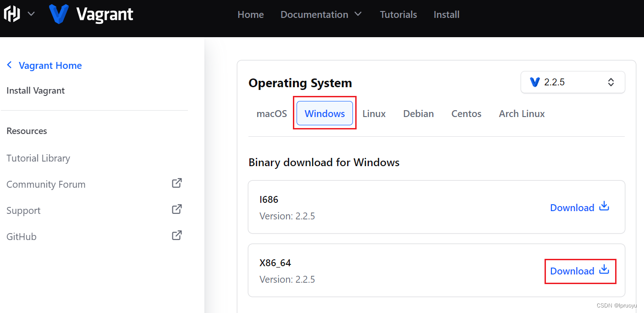
Task: Download the I686 Windows binary
Action: [579, 207]
